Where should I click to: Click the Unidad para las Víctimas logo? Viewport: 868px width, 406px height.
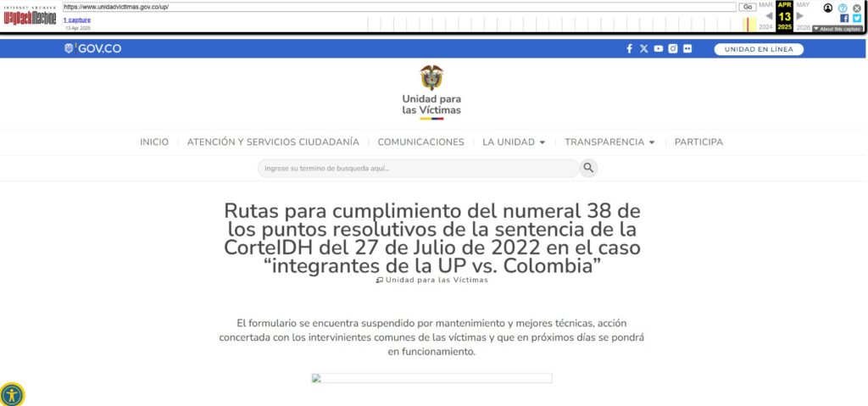tap(431, 92)
